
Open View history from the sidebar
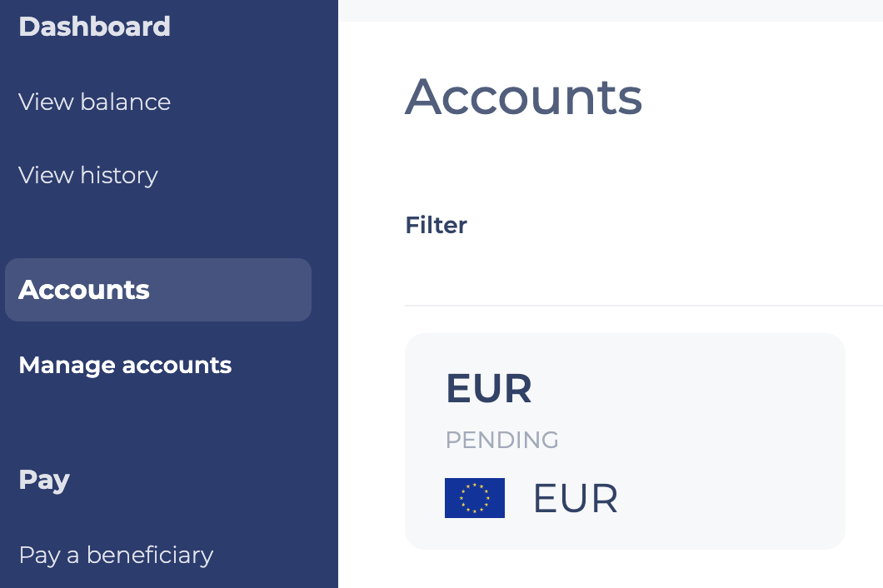click(x=87, y=175)
